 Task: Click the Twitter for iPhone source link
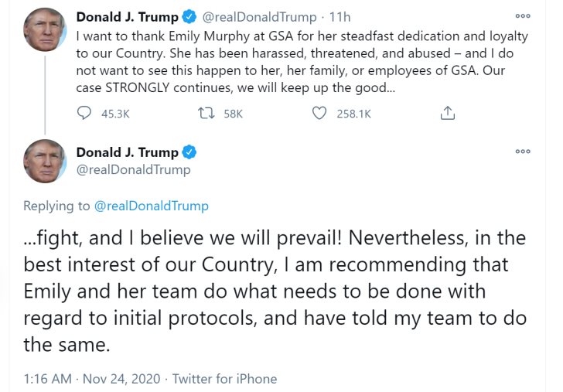224,379
